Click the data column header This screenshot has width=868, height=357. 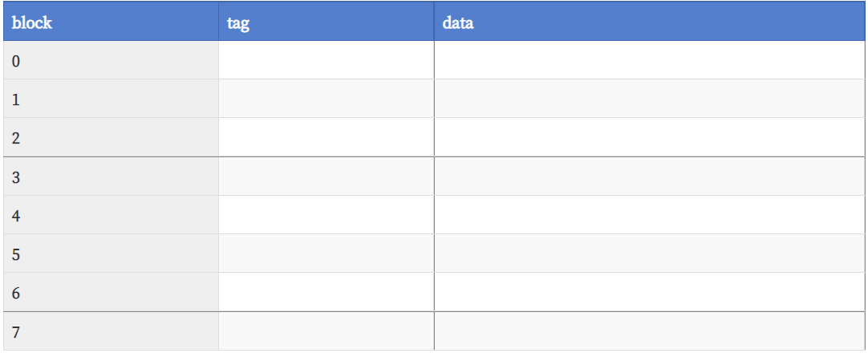point(649,21)
